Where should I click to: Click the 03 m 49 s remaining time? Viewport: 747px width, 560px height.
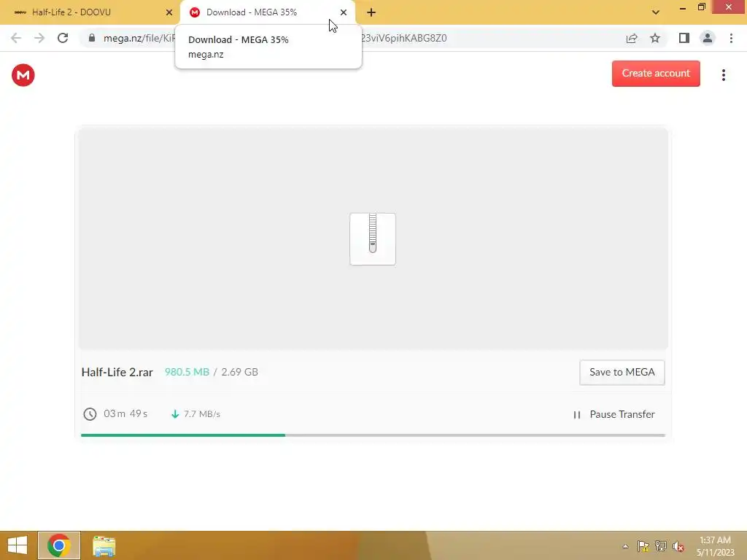pyautogui.click(x=125, y=413)
